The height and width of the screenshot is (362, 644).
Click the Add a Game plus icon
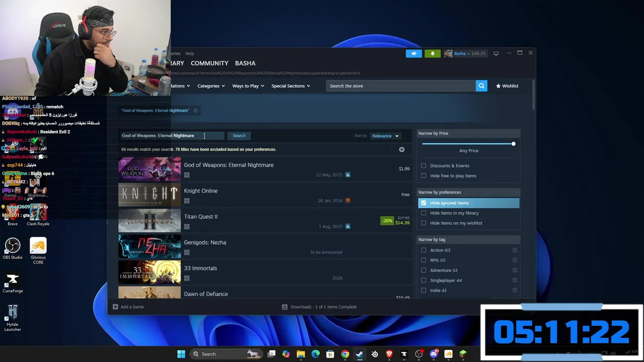[115, 307]
